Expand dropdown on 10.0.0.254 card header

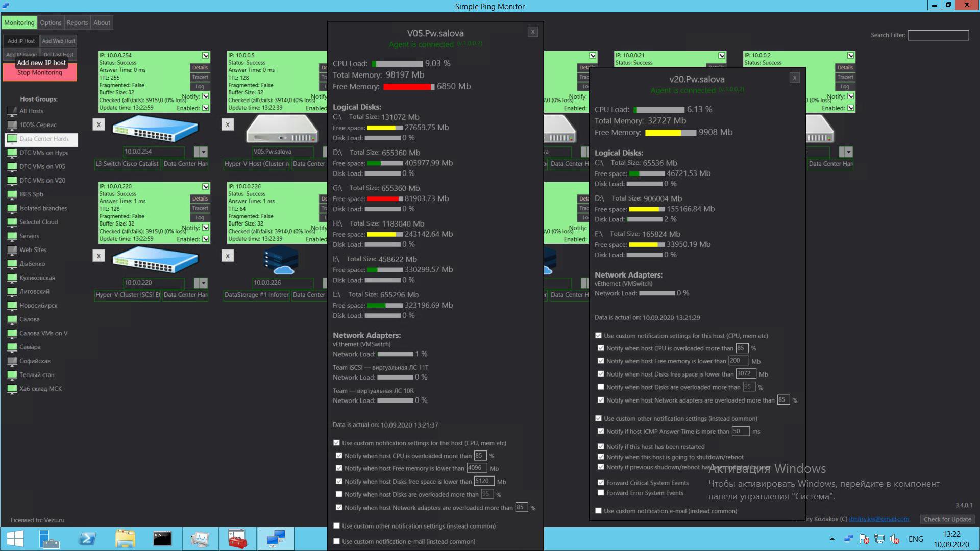coord(205,55)
